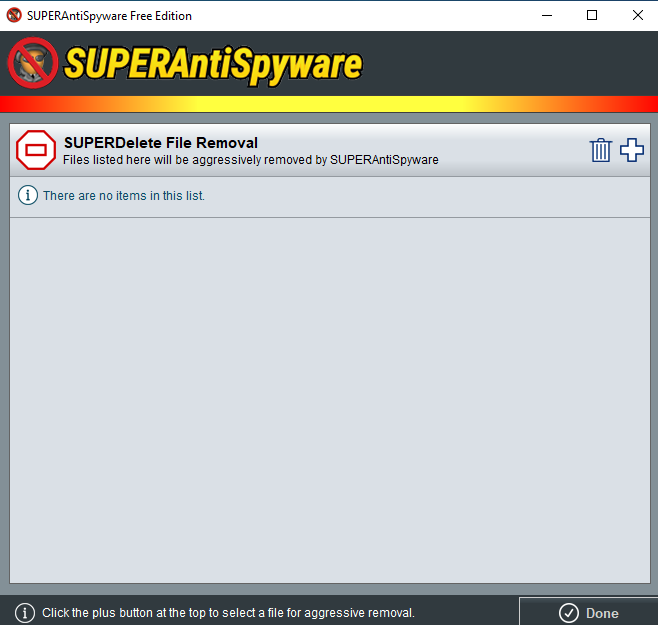This screenshot has width=658, height=625.
Task: Click the info icon beside 'There are no items'
Action: click(28, 195)
